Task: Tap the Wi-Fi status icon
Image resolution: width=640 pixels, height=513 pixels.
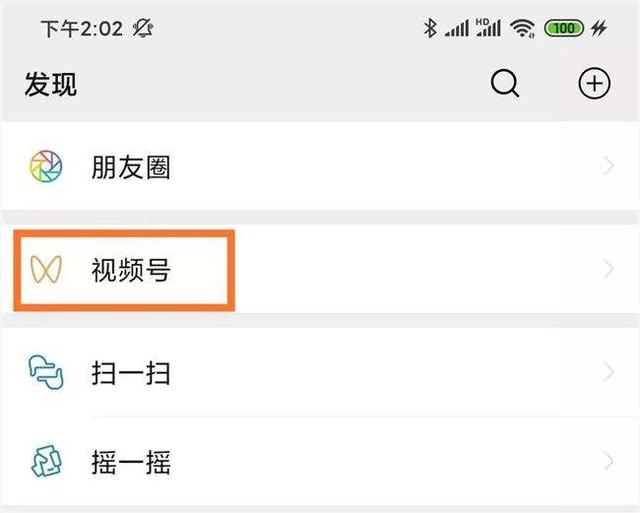Action: coord(522,28)
